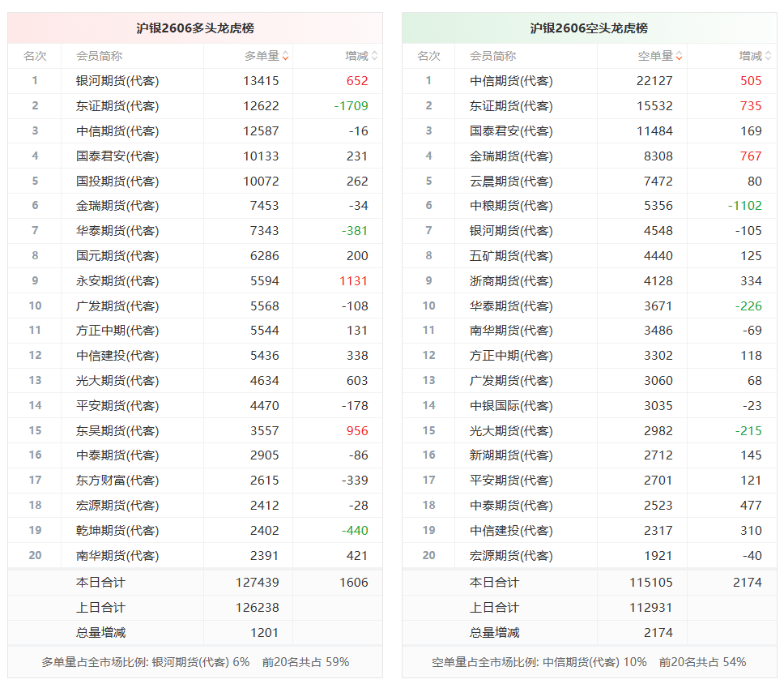This screenshot has width=784, height=688.
Task: Select 东方财富(代客) row name
Action: (x=117, y=481)
